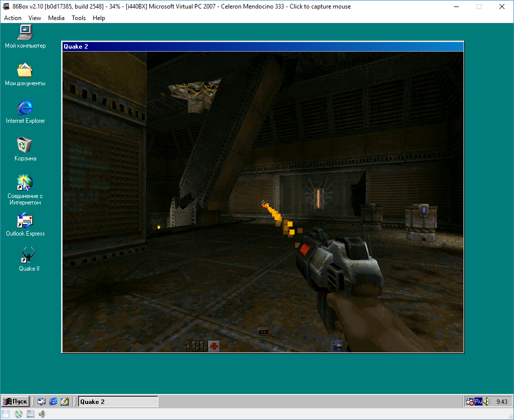This screenshot has width=514, height=420.
Task: Click the 9:43 system clock
Action: point(501,401)
